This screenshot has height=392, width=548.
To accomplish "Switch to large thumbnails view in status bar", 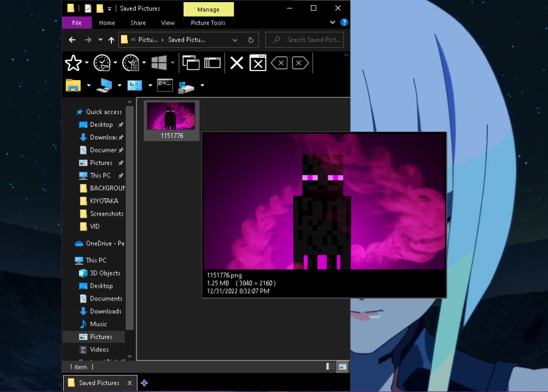I will tap(342, 366).
